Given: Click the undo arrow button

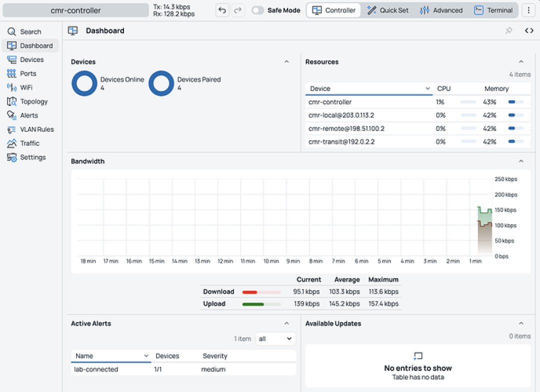Looking at the screenshot, I should (222, 10).
